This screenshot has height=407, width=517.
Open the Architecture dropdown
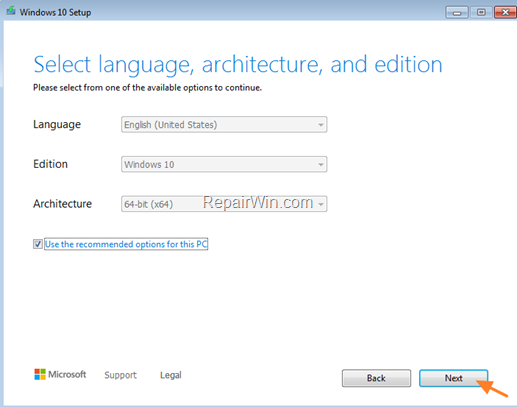(x=224, y=204)
